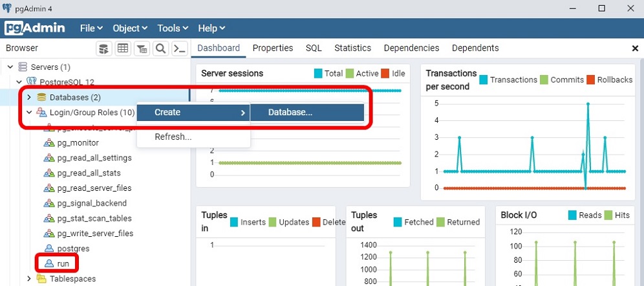This screenshot has width=644, height=286.
Task: Switch to the Statistics tab
Action: [x=353, y=48]
